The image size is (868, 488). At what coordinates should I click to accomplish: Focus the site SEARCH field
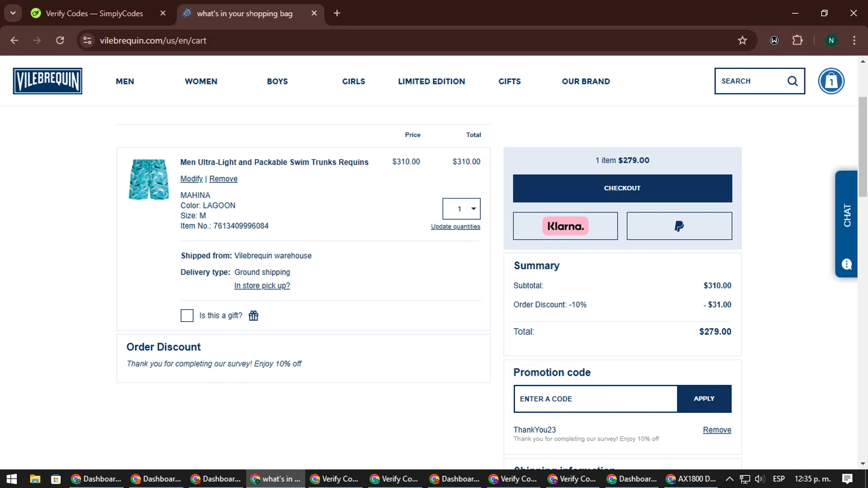click(x=749, y=81)
